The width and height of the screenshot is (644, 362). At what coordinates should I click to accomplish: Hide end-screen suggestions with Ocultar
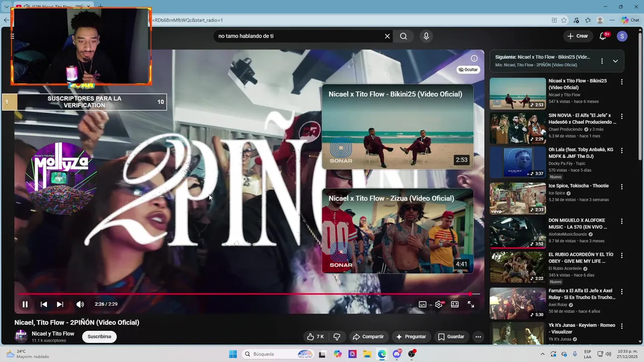(x=468, y=70)
